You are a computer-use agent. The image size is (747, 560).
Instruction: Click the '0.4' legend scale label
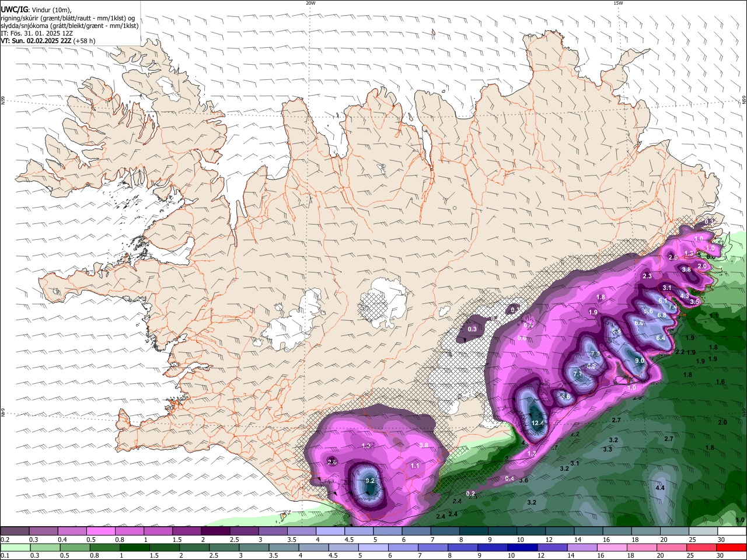pyautogui.click(x=62, y=540)
